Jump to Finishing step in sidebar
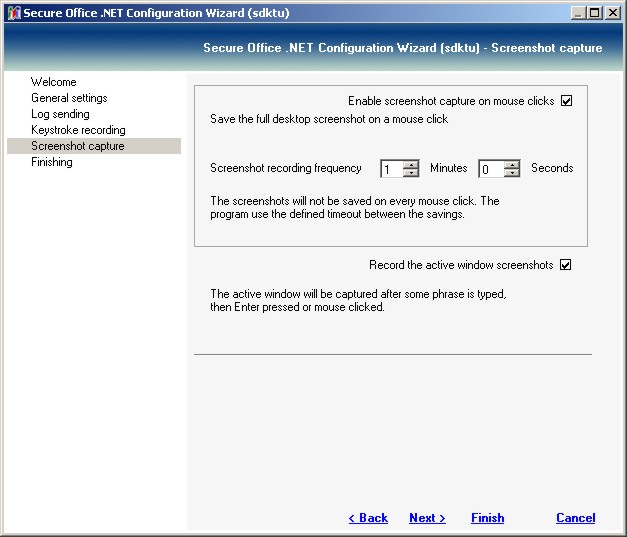Screen dimensions: 627x537 pyautogui.click(x=52, y=162)
